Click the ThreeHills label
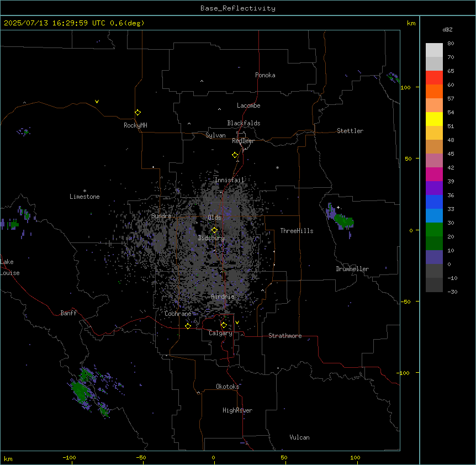Image resolution: width=476 pixels, height=465 pixels. pos(297,231)
